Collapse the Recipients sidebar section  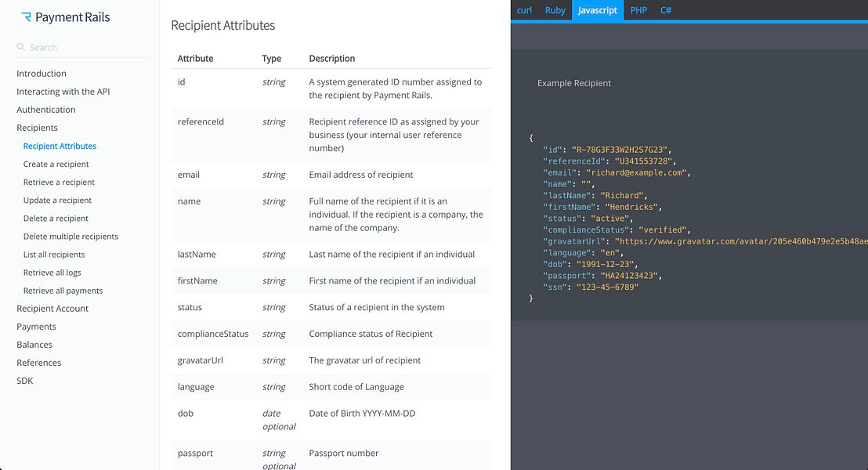click(37, 128)
